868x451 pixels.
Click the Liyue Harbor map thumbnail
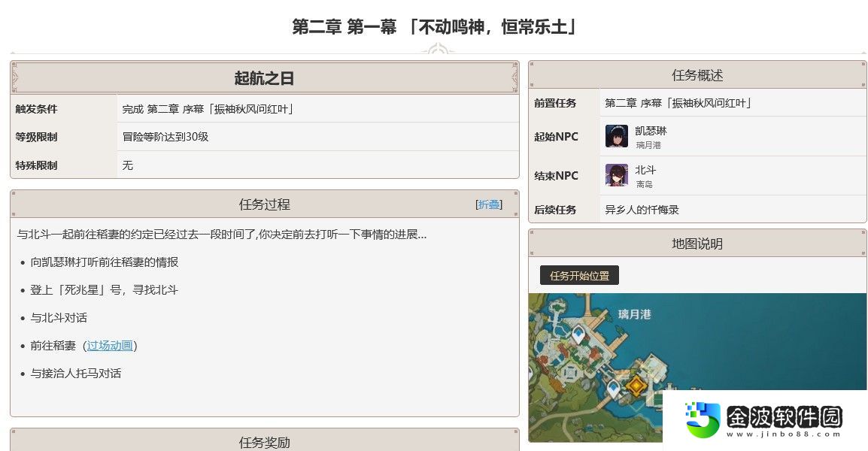pos(697,368)
